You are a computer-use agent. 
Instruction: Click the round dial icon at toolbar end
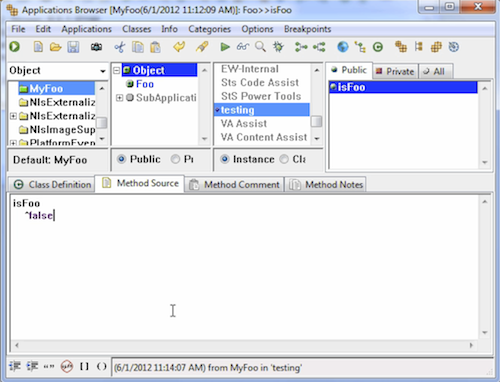coord(454,47)
